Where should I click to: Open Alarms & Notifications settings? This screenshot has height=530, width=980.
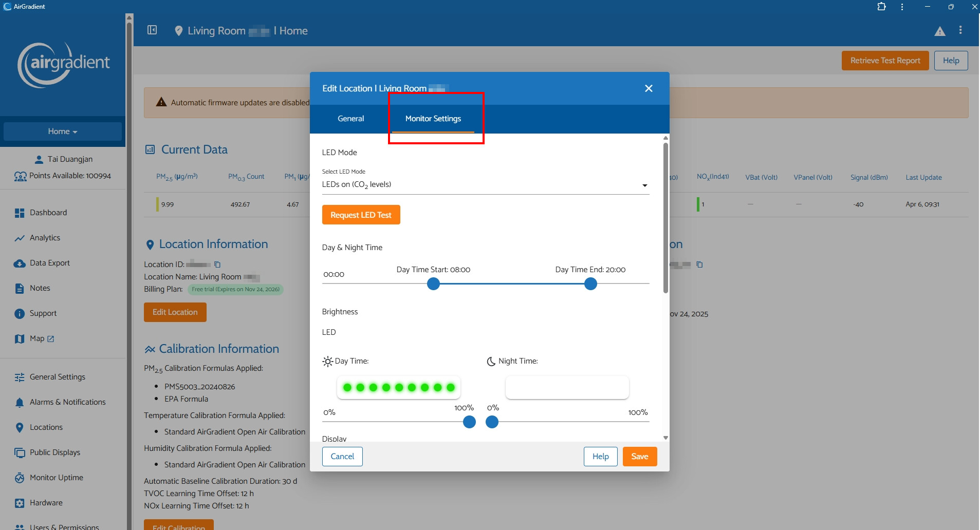[67, 402]
